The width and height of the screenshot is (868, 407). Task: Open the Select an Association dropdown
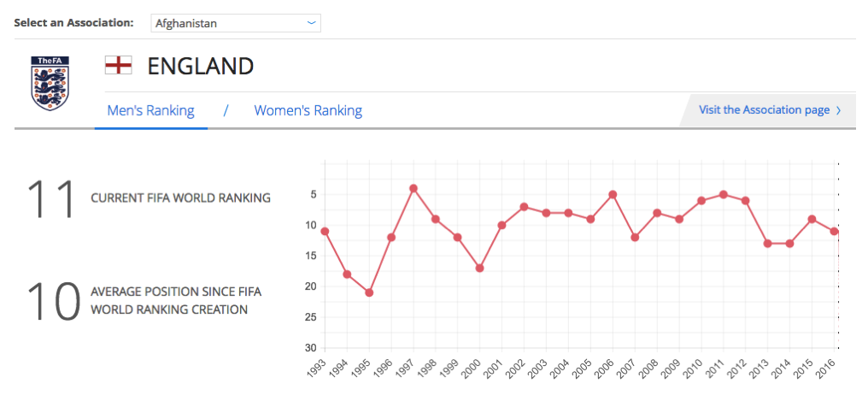coord(235,23)
